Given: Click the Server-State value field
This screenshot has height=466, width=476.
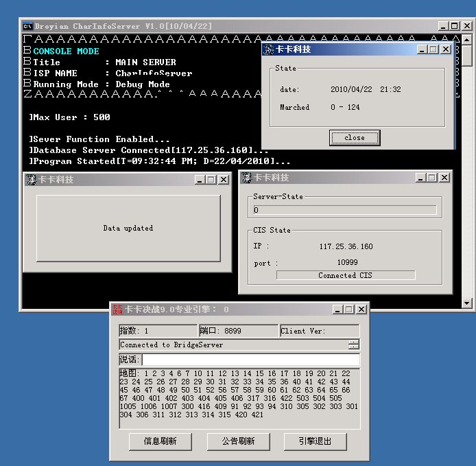Looking at the screenshot, I should point(344,210).
